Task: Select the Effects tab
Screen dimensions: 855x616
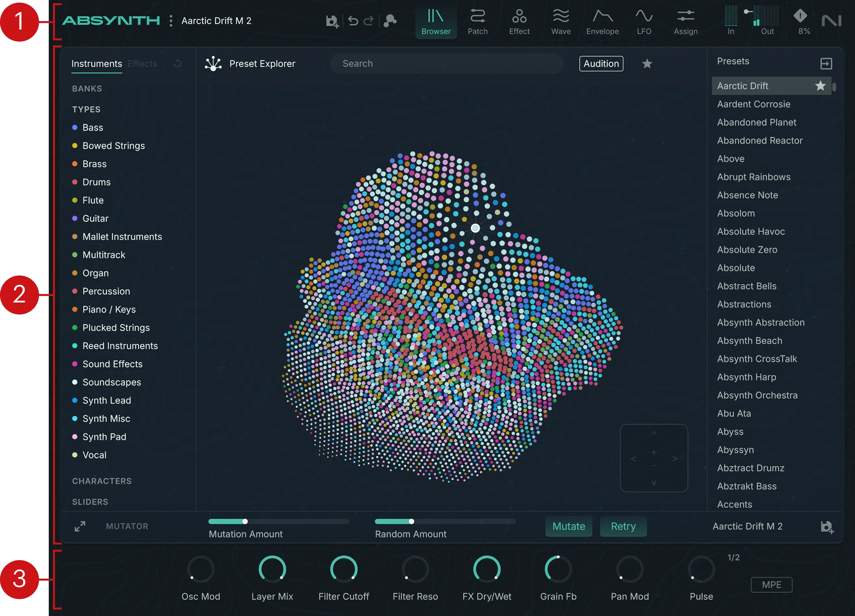Action: tap(142, 64)
